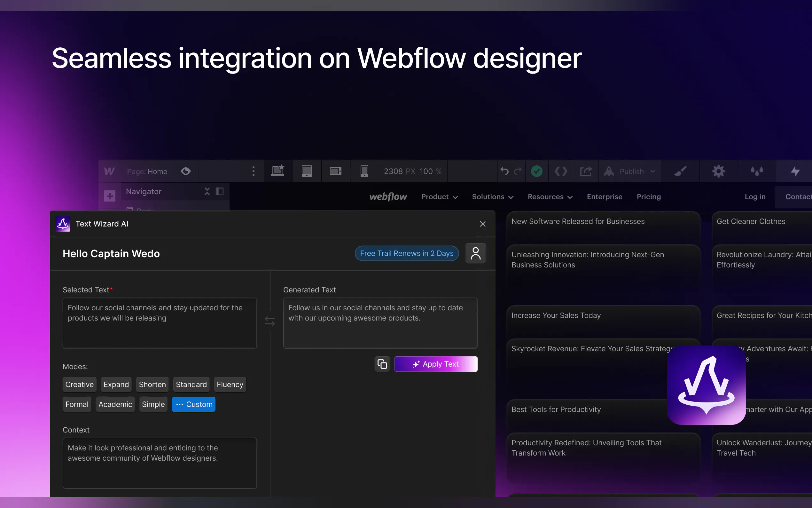Click the Apply Text button
Viewport: 812px width, 508px height.
[436, 364]
